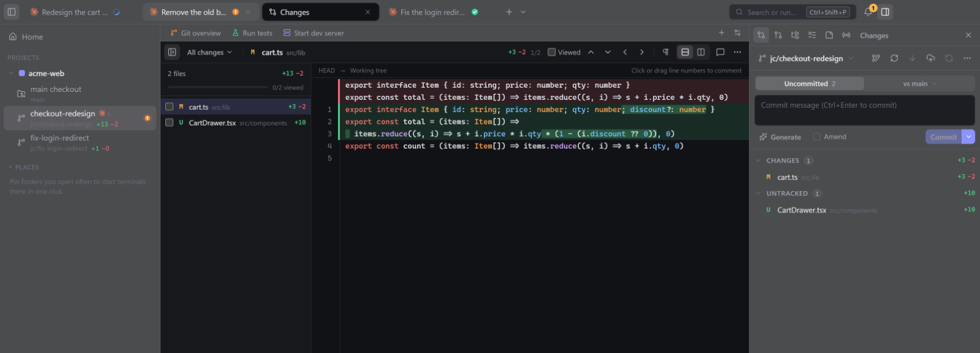
Task: Open the notifications bell
Action: (868, 12)
